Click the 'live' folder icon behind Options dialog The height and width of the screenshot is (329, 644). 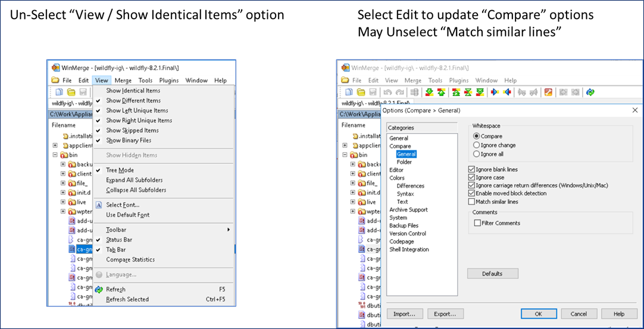point(361,202)
